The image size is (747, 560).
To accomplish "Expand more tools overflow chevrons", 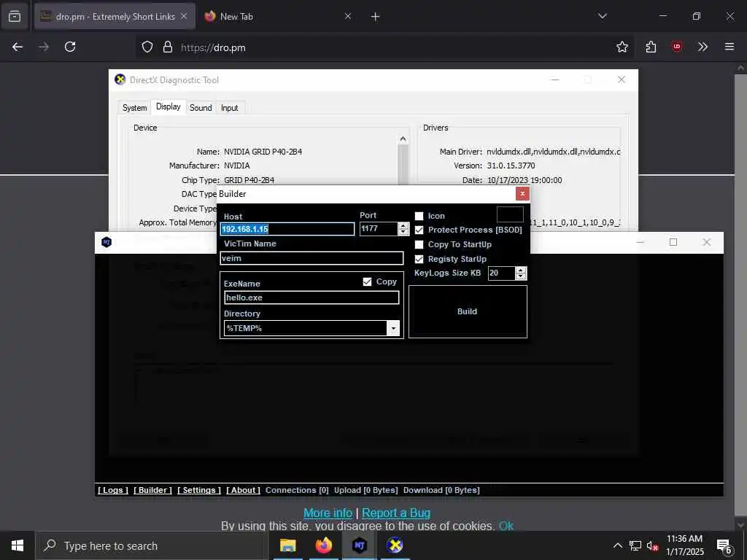I will [x=703, y=47].
